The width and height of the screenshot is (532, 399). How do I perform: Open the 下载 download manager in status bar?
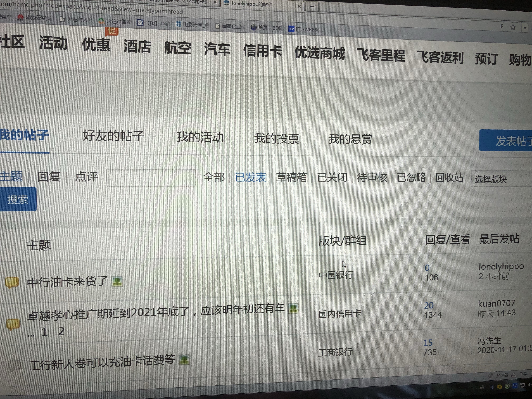click(x=521, y=374)
